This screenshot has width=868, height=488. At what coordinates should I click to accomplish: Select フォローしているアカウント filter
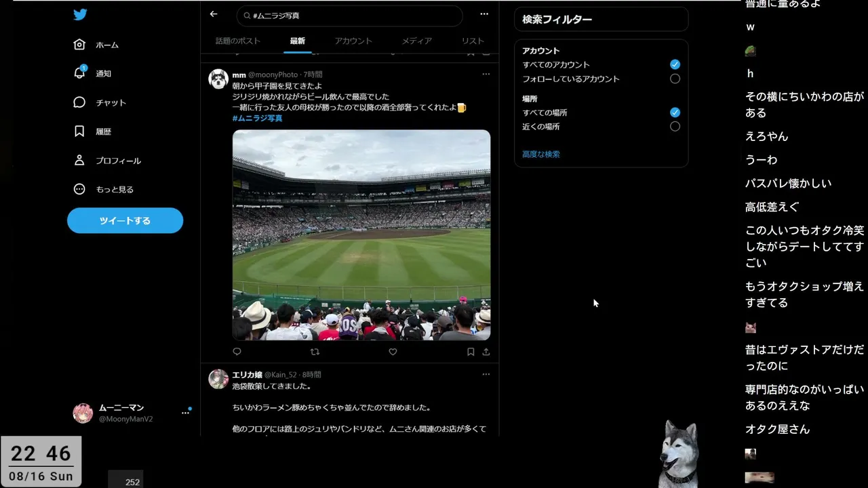pyautogui.click(x=675, y=79)
